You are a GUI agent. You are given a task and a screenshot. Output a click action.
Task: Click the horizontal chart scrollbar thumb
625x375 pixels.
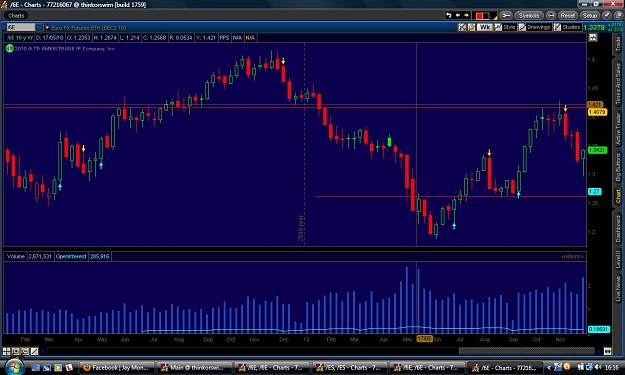click(527, 351)
